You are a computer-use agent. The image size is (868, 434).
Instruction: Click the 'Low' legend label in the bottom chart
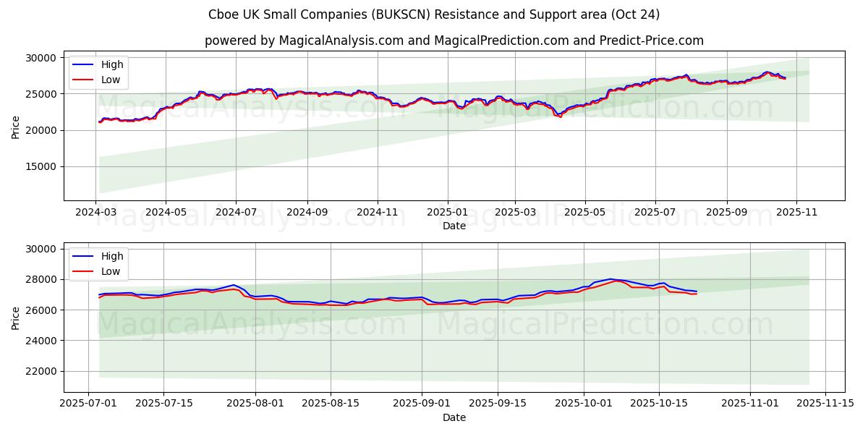111,271
